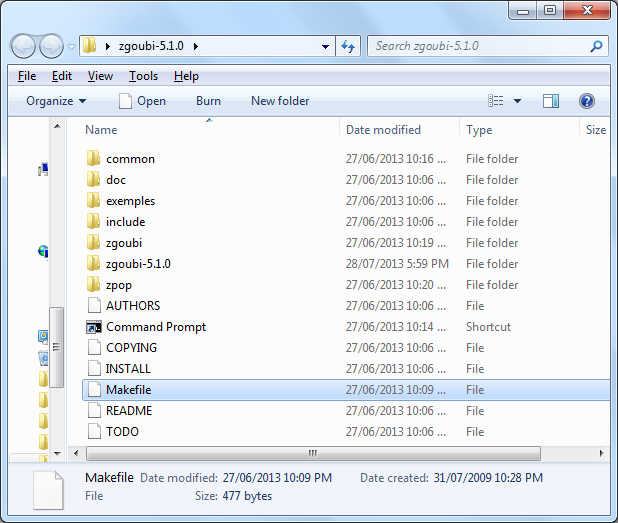The image size is (618, 523).
Task: Click the 'README' file name
Action: pos(129,411)
